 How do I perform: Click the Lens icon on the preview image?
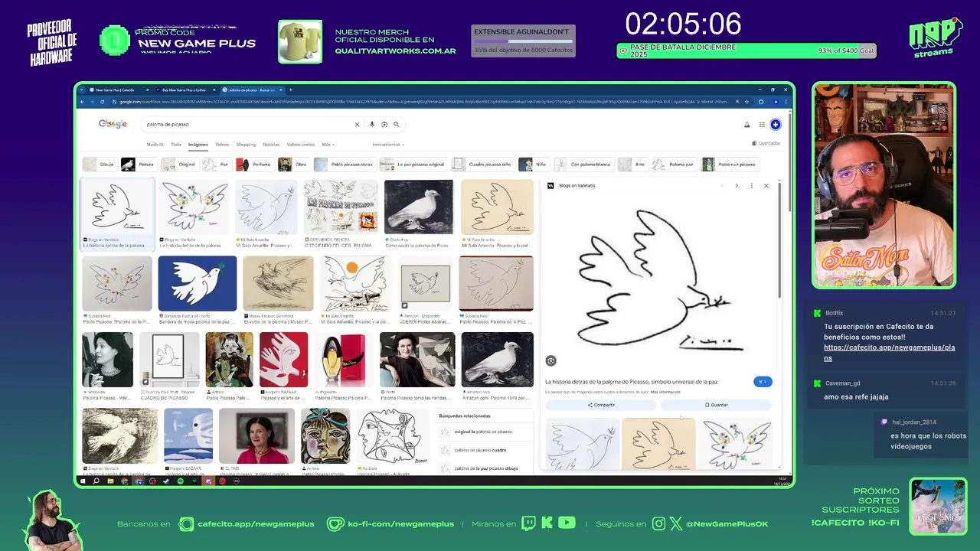tap(550, 360)
